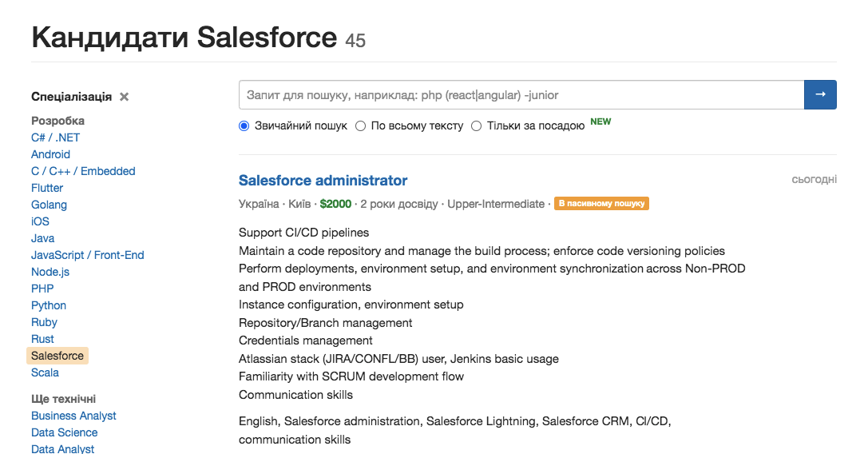Image resolution: width=868 pixels, height=454 pixels.
Task: Select the Звичайний пошук radio option
Action: 244,125
